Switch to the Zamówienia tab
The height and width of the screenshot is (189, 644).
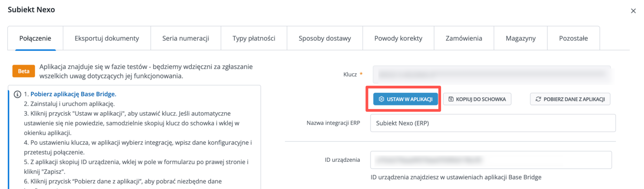coord(464,38)
